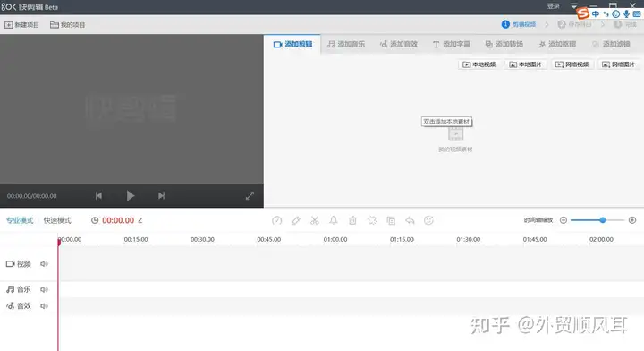Open 我的项目 my projects folder
Screen dimensions: 644x351
[x=67, y=25]
